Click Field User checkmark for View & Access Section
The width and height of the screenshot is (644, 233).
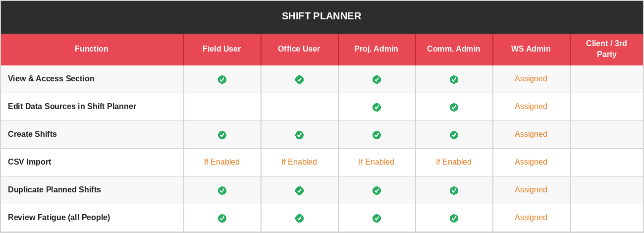tap(222, 79)
